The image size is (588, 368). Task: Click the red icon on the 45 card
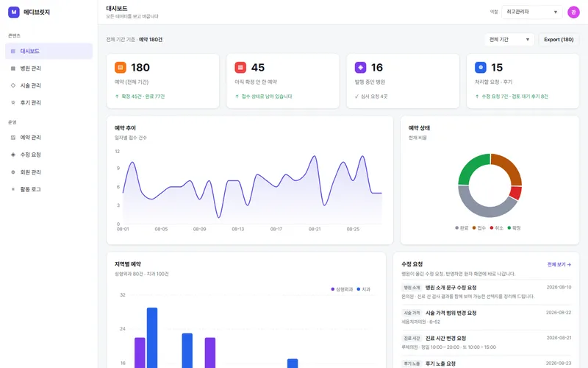pyautogui.click(x=240, y=68)
